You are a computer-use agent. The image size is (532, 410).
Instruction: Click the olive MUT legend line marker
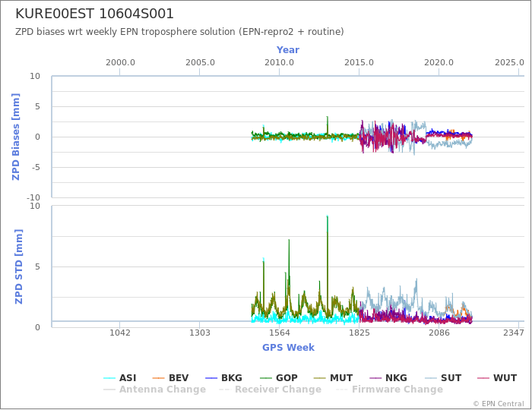[320, 378]
